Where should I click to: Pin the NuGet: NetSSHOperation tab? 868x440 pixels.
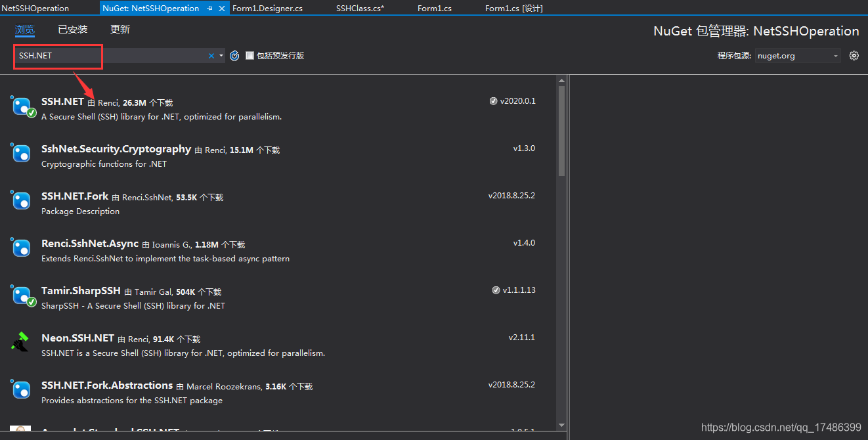pos(209,9)
